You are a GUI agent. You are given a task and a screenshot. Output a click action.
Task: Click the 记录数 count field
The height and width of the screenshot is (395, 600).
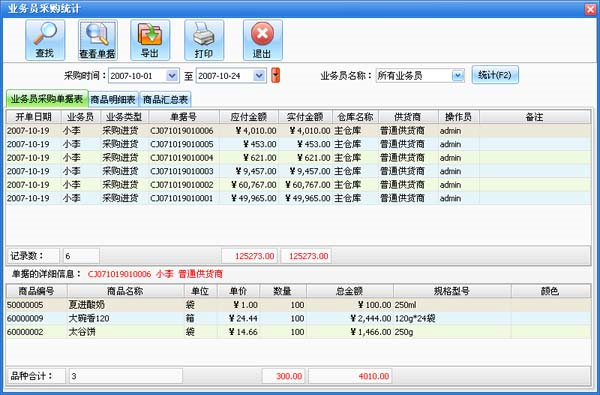point(81,256)
